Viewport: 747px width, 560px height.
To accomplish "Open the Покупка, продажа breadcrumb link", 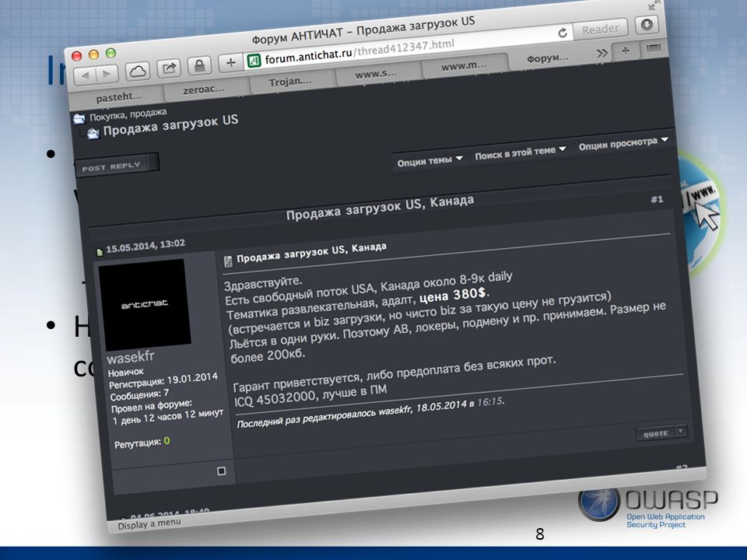I will tap(128, 114).
